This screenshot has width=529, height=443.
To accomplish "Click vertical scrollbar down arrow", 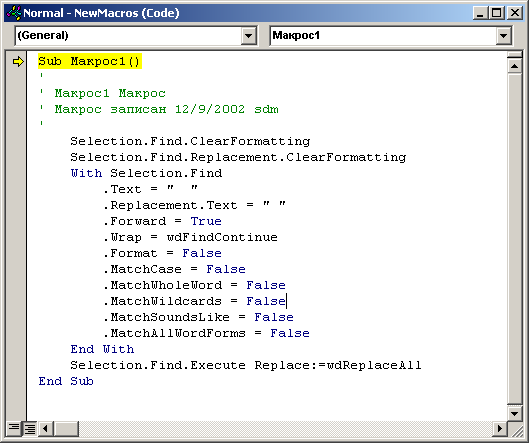I will tap(514, 413).
